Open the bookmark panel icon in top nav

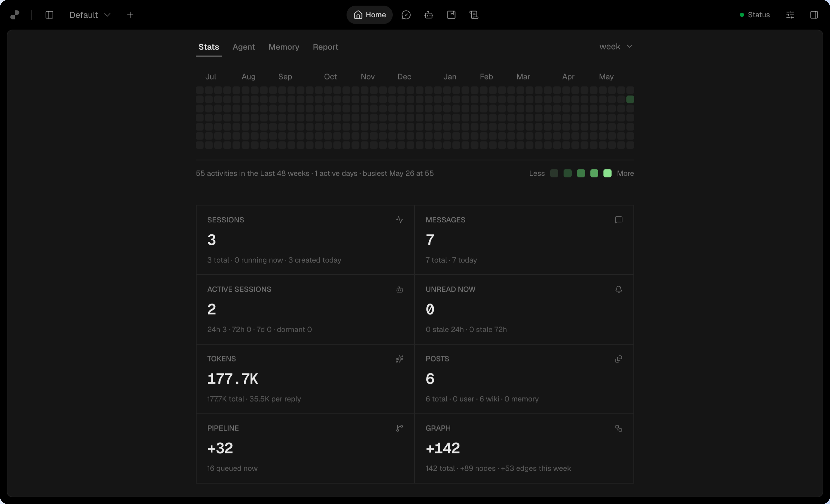pos(451,15)
